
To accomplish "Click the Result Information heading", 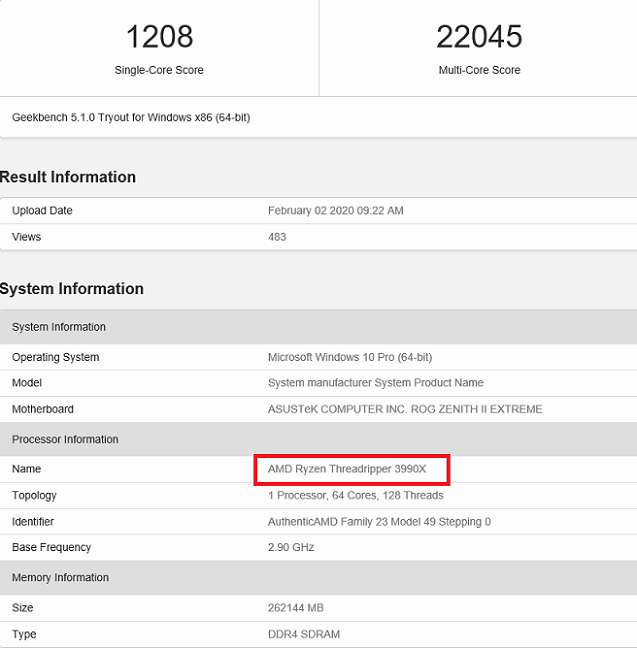I will tap(68, 177).
